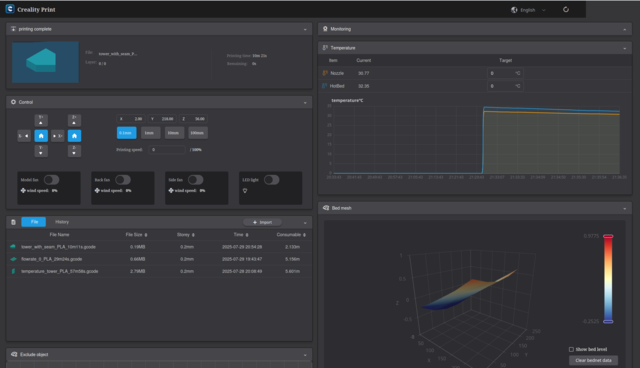Screen dimensions: 640x368
Task: Select tower_with_seam_PLA_10m11s.gcode row
Action: 159,247
